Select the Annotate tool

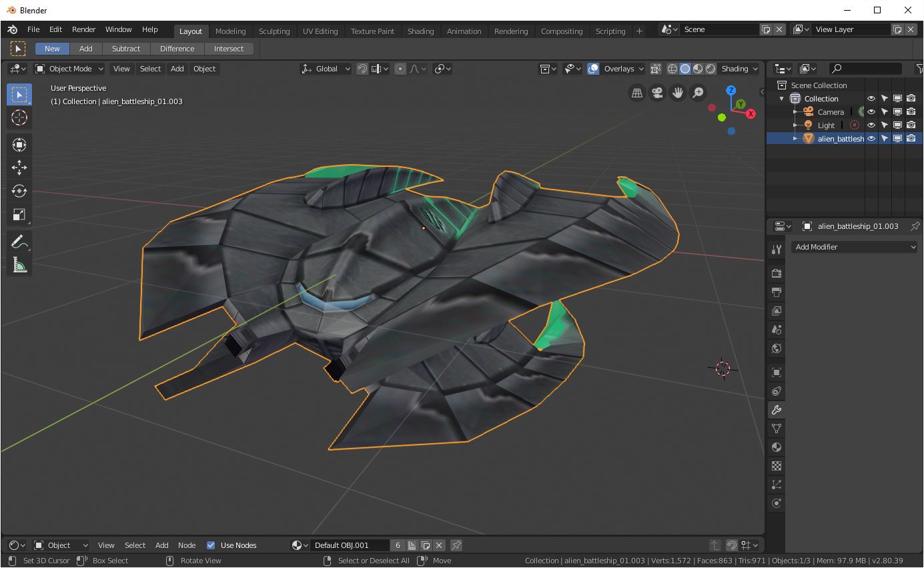19,243
